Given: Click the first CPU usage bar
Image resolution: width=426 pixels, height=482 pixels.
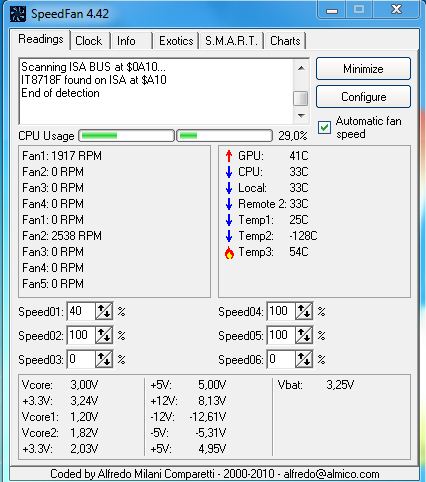Looking at the screenshot, I should [x=126, y=136].
